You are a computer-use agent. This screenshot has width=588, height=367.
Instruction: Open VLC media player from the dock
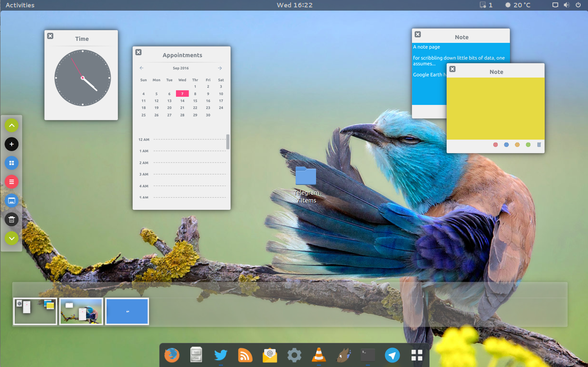(x=318, y=355)
